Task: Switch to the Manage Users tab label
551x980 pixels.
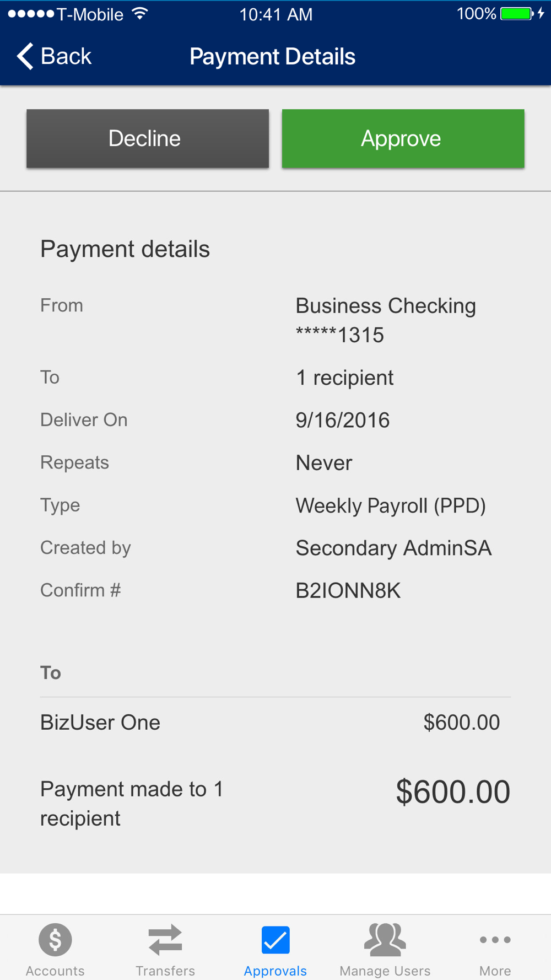Action: click(x=385, y=971)
